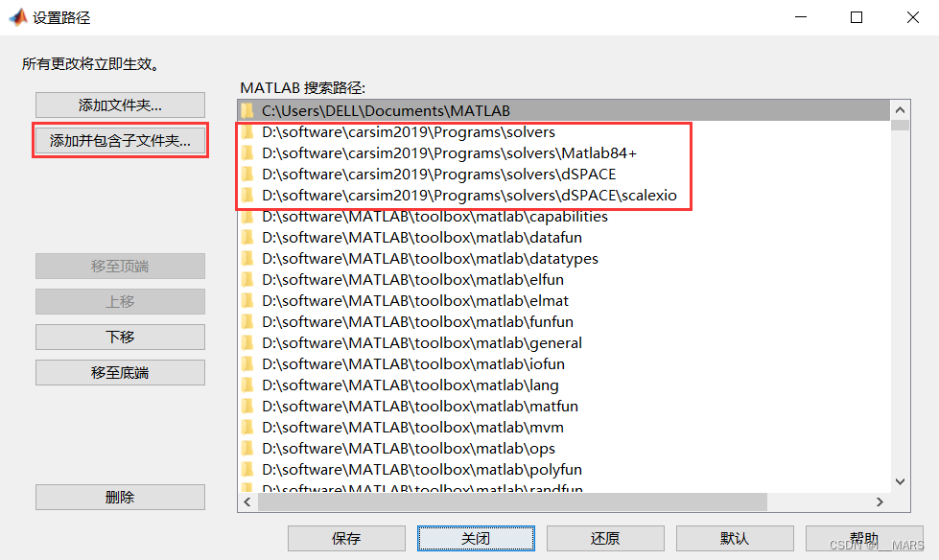Screen dimensions: 939x560
Task: Save path changes with 保存
Action: tap(346, 539)
